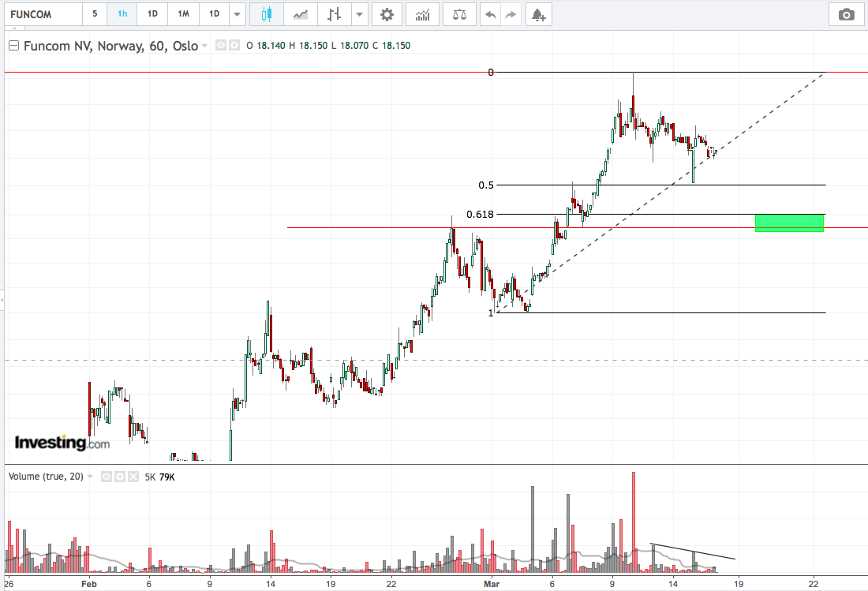Image resolution: width=868 pixels, height=591 pixels.
Task: Open settings gear next to Funcom NV legend
Action: pyautogui.click(x=234, y=46)
